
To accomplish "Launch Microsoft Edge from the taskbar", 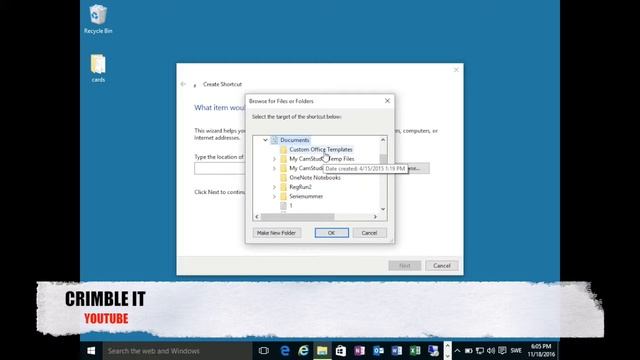I will click(x=285, y=351).
